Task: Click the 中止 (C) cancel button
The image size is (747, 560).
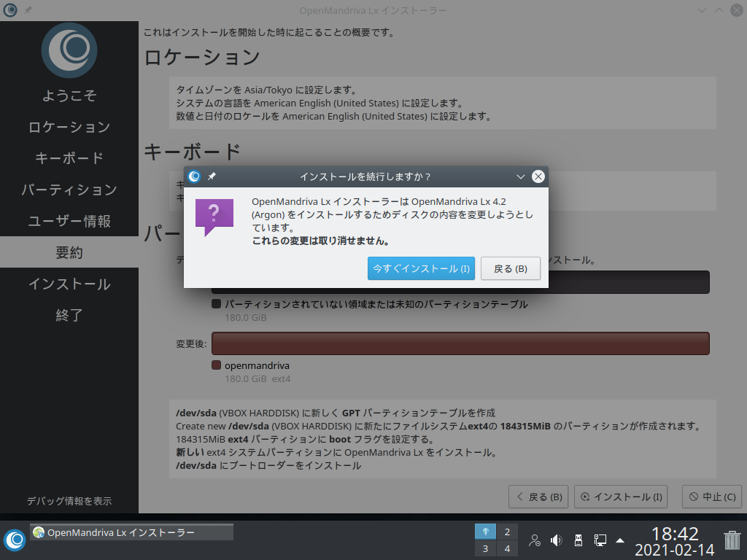Action: coord(712,497)
